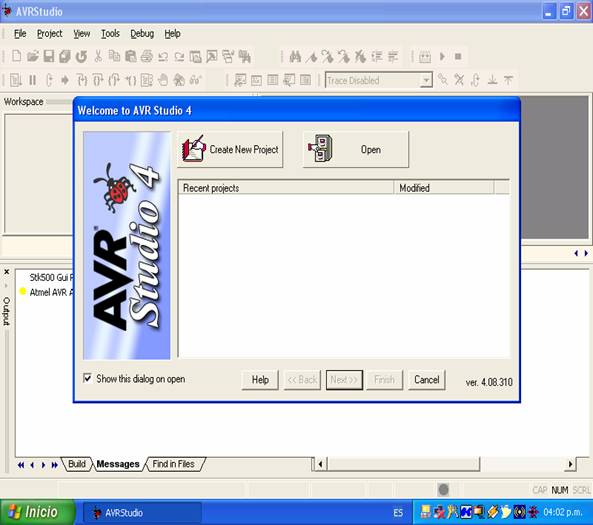The image size is (593, 525).
Task: Click the Print toolbar icon
Action: 147,56
